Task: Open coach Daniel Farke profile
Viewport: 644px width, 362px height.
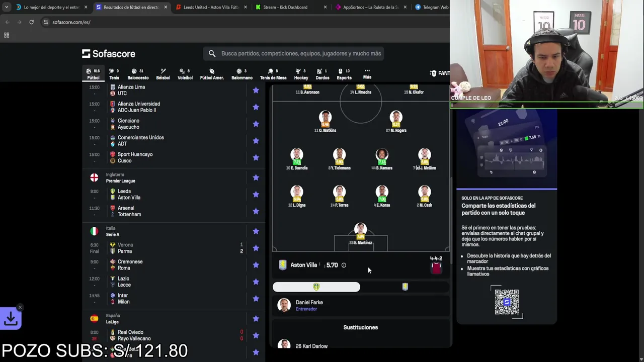Action: 361,305
